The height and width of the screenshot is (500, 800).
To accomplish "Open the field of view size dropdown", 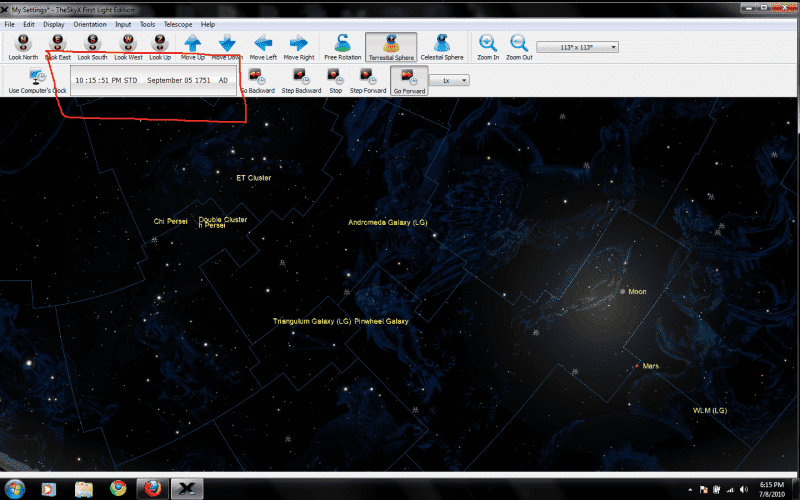I will pyautogui.click(x=577, y=47).
